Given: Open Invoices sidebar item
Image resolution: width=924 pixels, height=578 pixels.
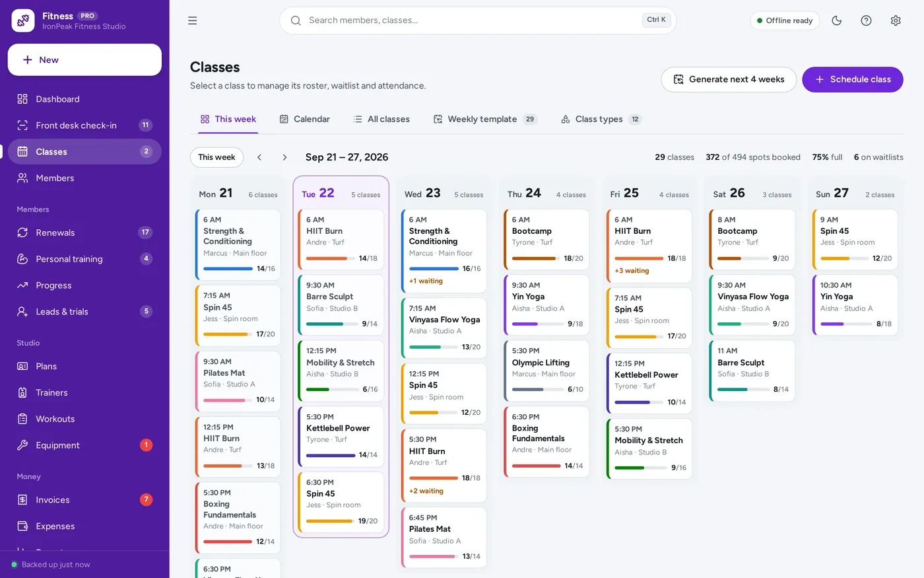Looking at the screenshot, I should point(84,500).
